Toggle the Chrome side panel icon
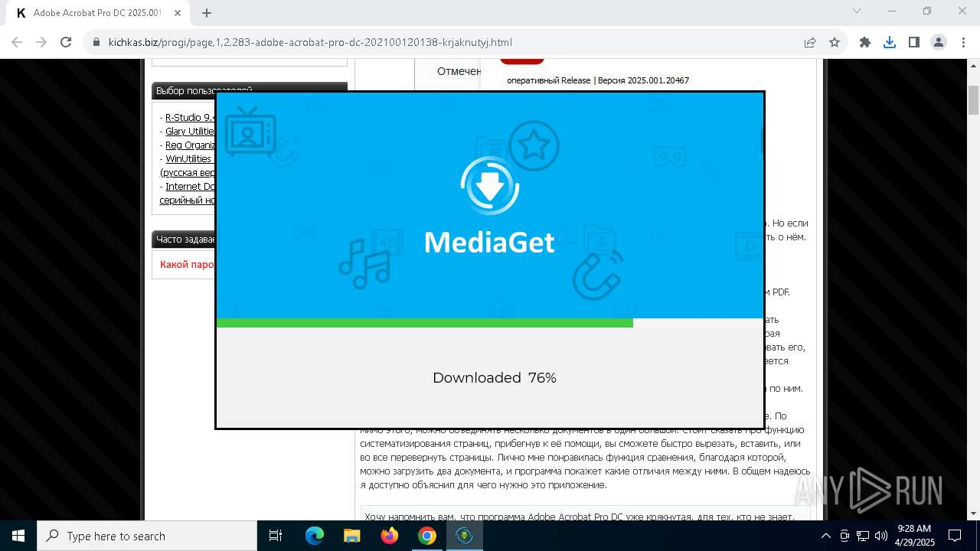The width and height of the screenshot is (980, 551). click(x=914, y=42)
